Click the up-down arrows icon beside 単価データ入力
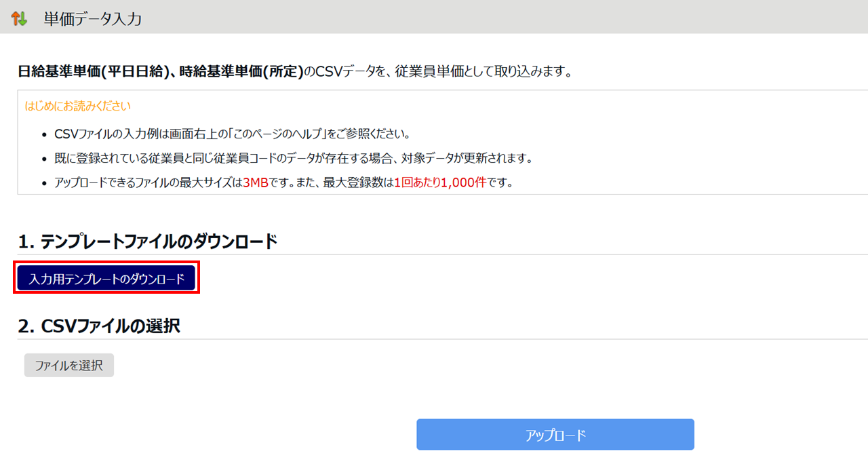The width and height of the screenshot is (868, 464). [x=19, y=18]
